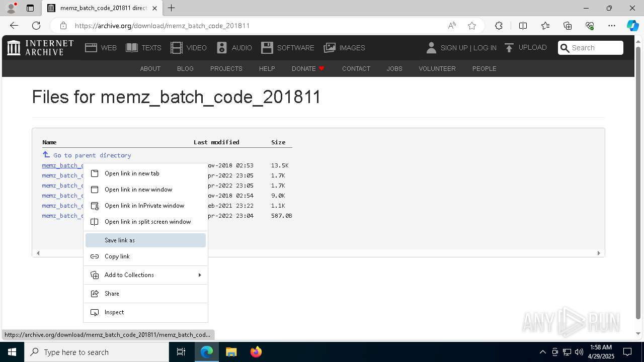Click the address bar URL
Screen dimensions: 644x362
click(162, 26)
